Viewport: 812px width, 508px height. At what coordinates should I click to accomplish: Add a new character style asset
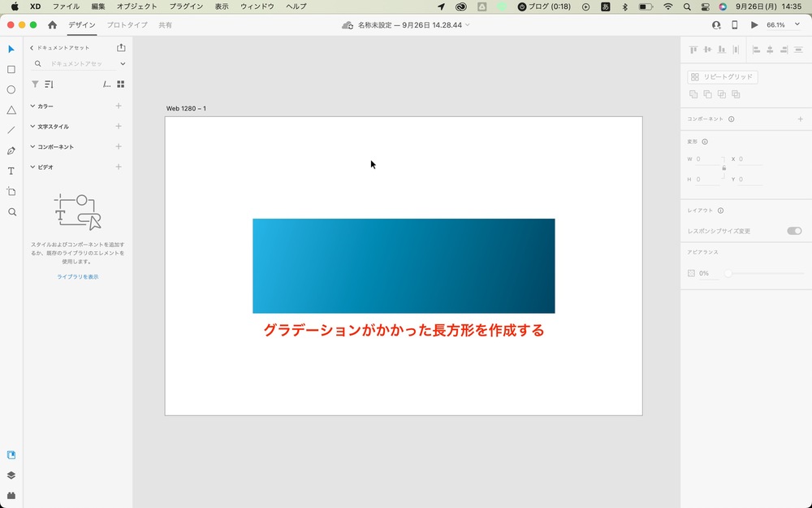coord(119,126)
